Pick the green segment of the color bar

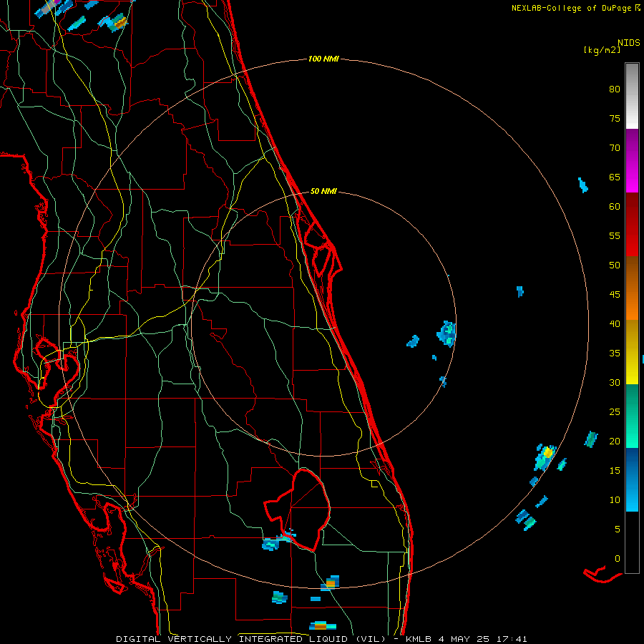click(632, 416)
